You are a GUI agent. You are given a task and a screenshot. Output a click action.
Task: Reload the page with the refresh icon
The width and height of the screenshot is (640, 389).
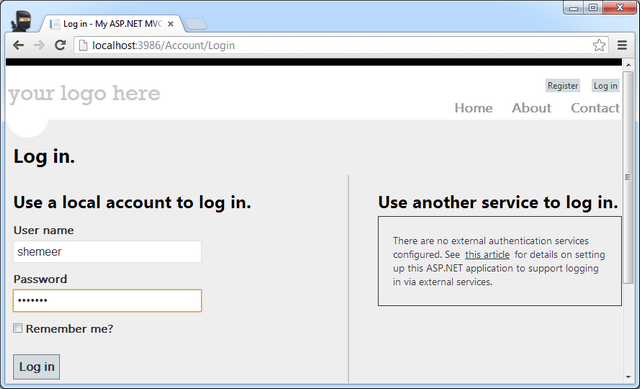tap(60, 45)
